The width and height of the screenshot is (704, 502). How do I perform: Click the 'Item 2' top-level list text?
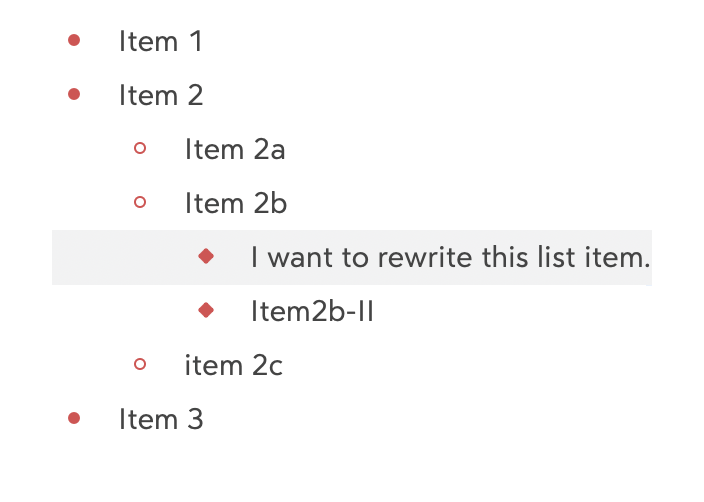[x=160, y=96]
